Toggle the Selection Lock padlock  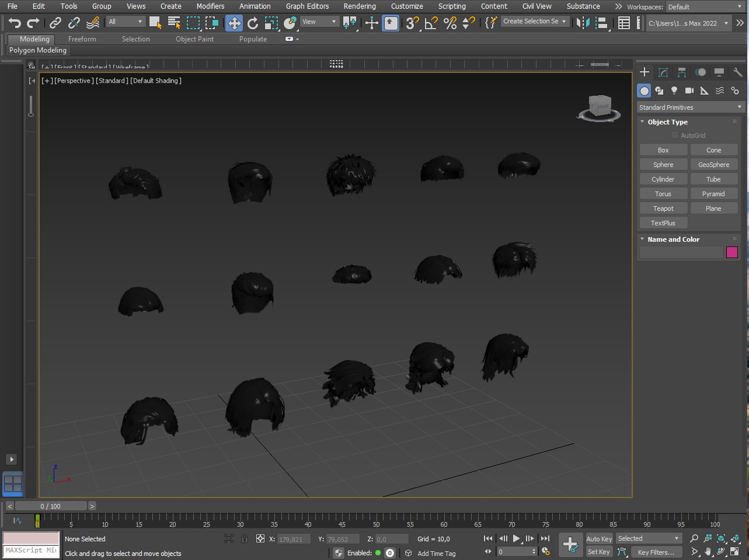click(x=245, y=539)
